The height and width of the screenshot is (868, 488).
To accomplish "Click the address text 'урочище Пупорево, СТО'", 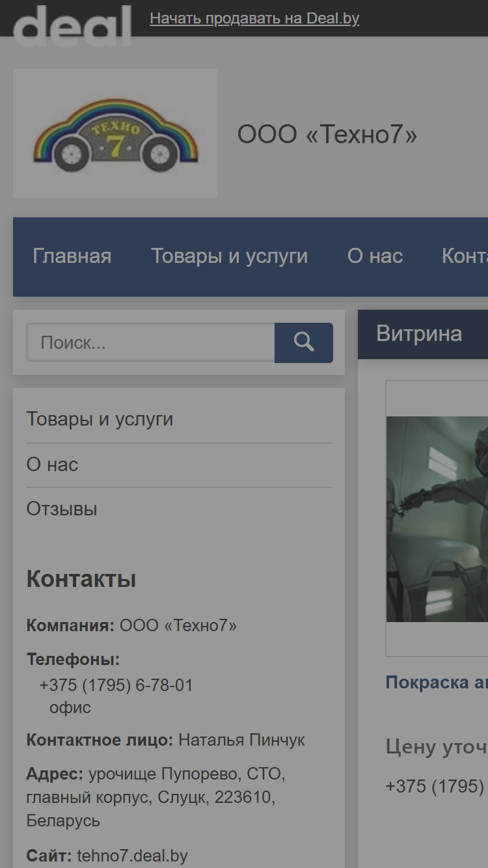I will point(187,774).
